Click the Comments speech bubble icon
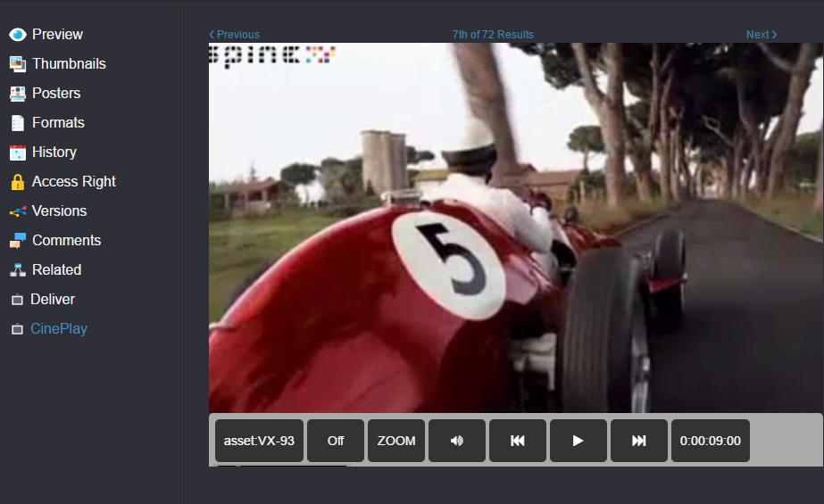 17,241
